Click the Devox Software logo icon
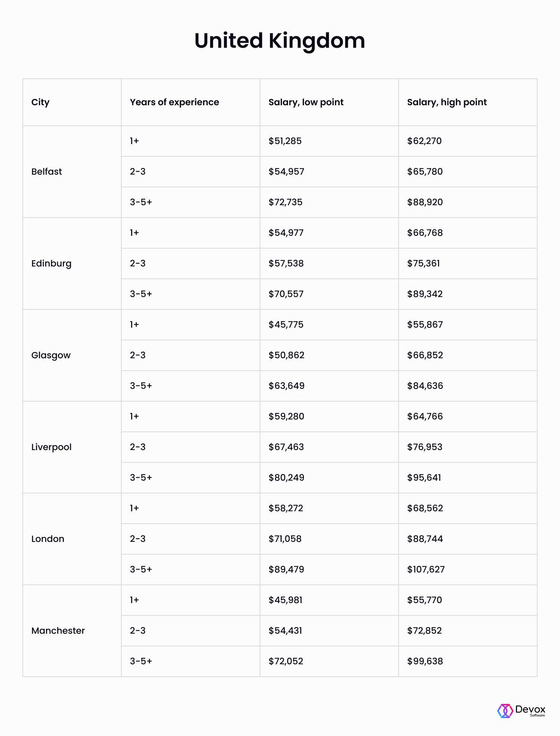The height and width of the screenshot is (736, 560). [x=505, y=711]
